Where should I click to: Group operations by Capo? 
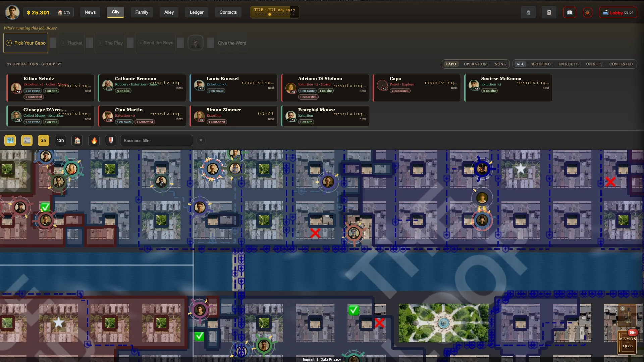click(451, 64)
